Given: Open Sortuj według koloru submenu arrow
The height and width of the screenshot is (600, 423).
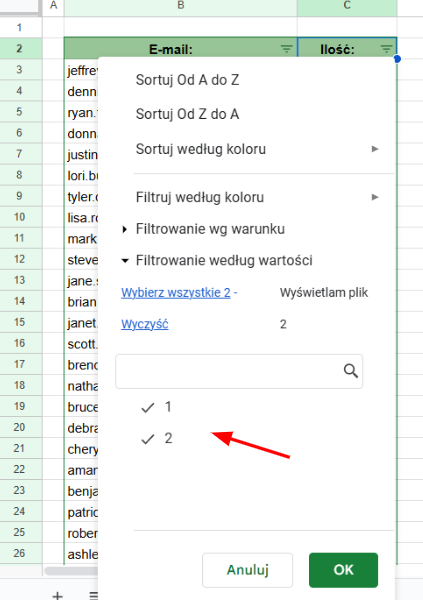Looking at the screenshot, I should tap(375, 149).
